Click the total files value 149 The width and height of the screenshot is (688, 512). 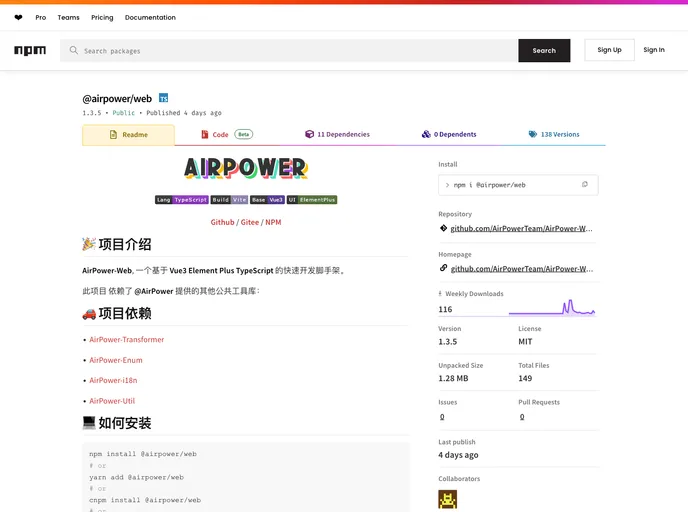pos(525,378)
